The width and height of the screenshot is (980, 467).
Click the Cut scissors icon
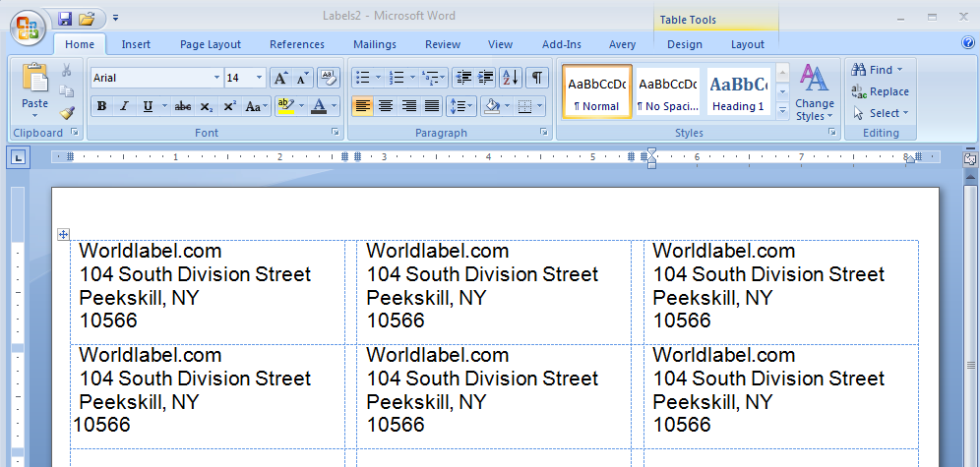(66, 71)
